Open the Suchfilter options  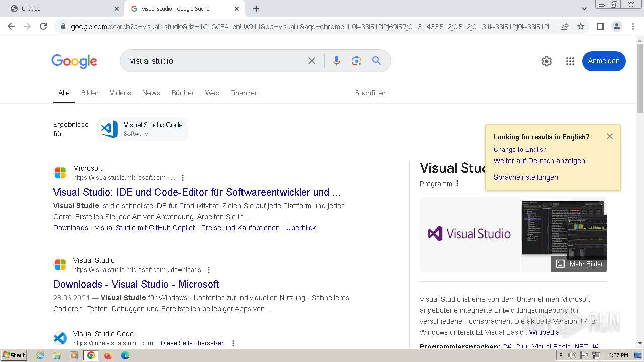pyautogui.click(x=370, y=93)
